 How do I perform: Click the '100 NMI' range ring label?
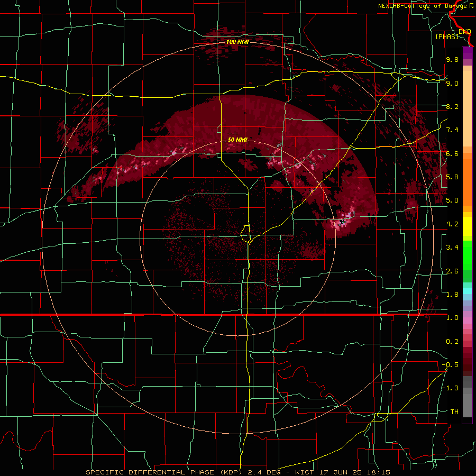click(x=237, y=42)
